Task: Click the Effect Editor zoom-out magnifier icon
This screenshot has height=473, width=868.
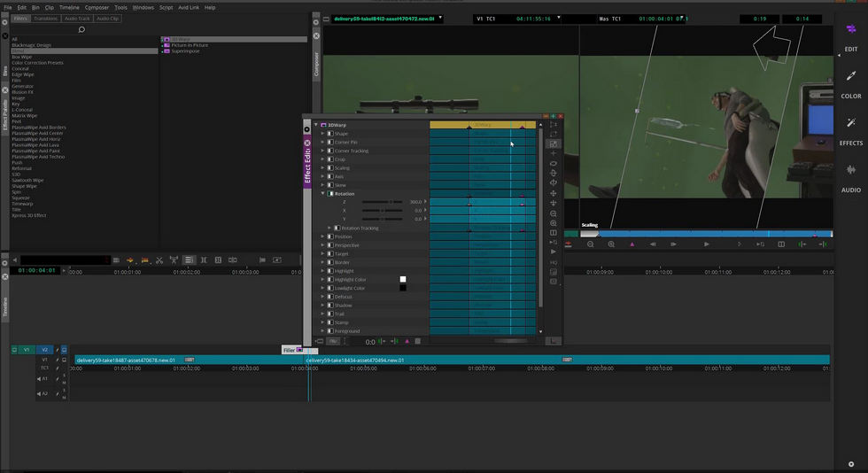Action: coord(553,213)
